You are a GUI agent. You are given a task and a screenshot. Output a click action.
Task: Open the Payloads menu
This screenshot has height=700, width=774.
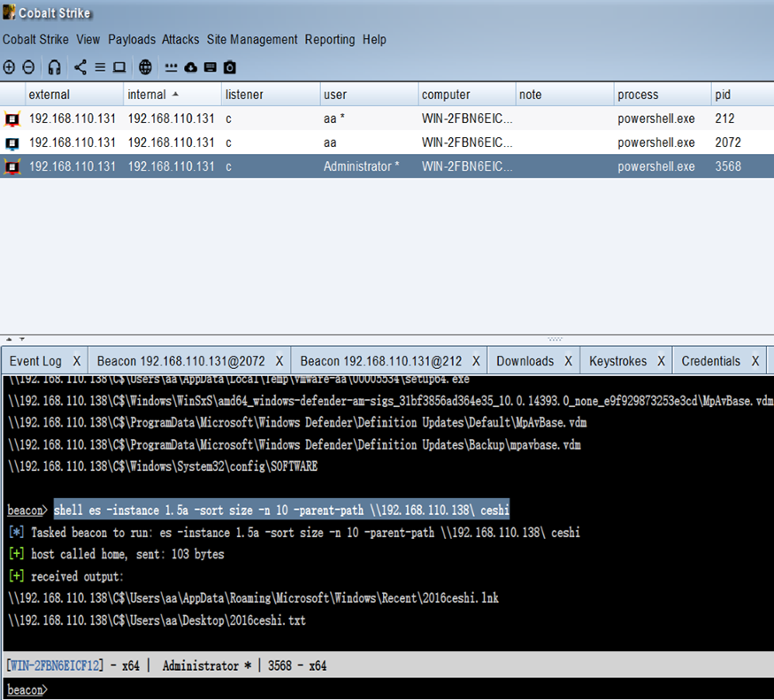pyautogui.click(x=132, y=40)
